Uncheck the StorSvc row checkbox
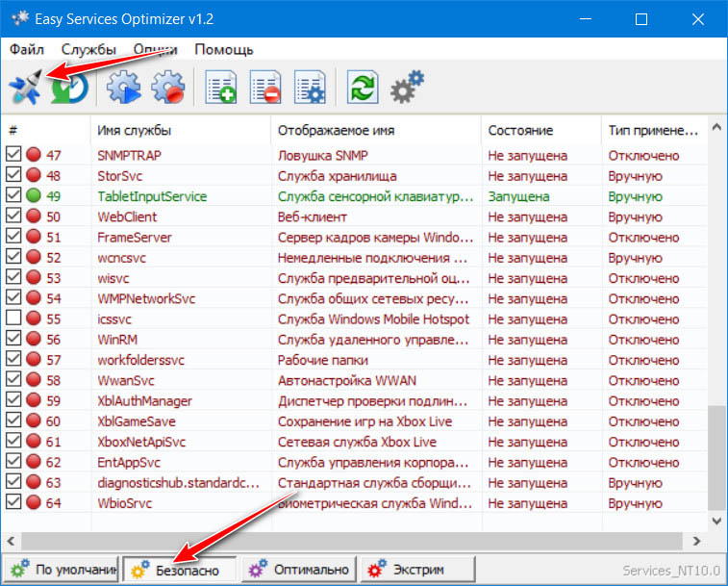The width and height of the screenshot is (728, 586). click(13, 174)
